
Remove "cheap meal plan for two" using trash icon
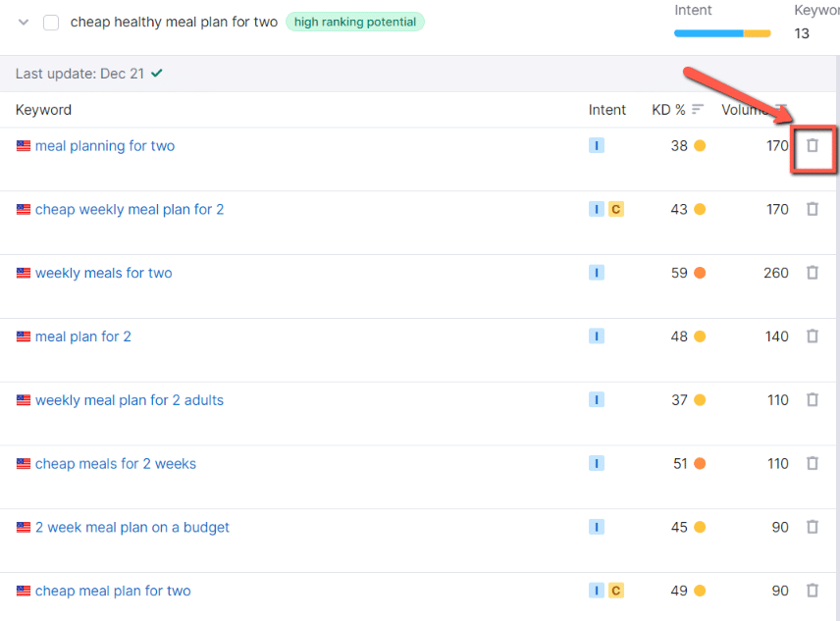[813, 591]
